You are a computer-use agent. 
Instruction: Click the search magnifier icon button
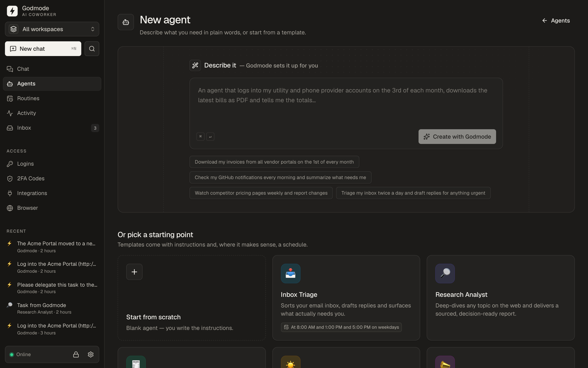pyautogui.click(x=92, y=49)
